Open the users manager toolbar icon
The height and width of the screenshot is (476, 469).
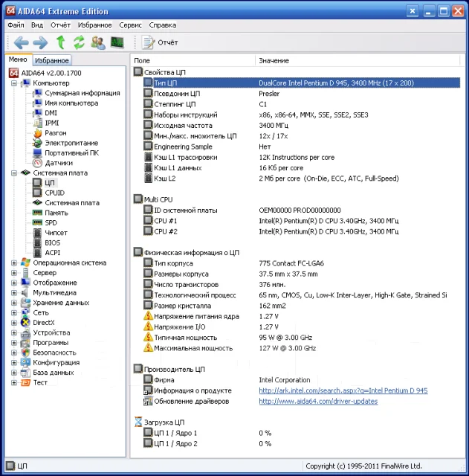(98, 42)
